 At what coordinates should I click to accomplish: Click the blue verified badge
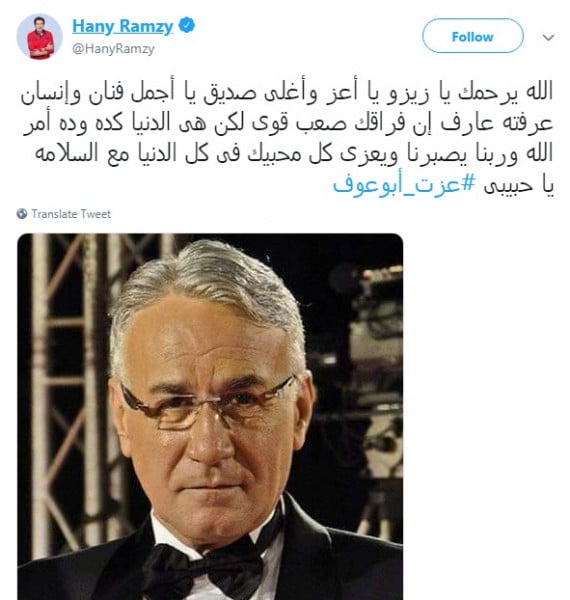187,25
